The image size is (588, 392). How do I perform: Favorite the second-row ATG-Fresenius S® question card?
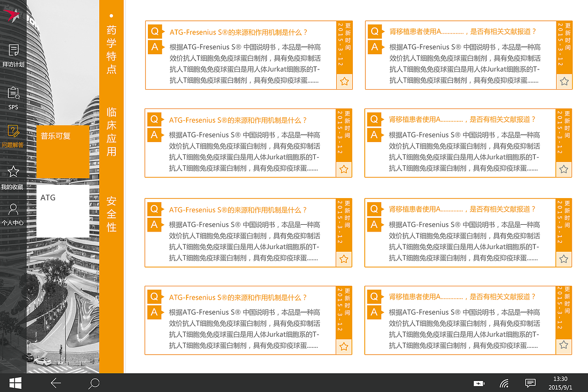(344, 170)
